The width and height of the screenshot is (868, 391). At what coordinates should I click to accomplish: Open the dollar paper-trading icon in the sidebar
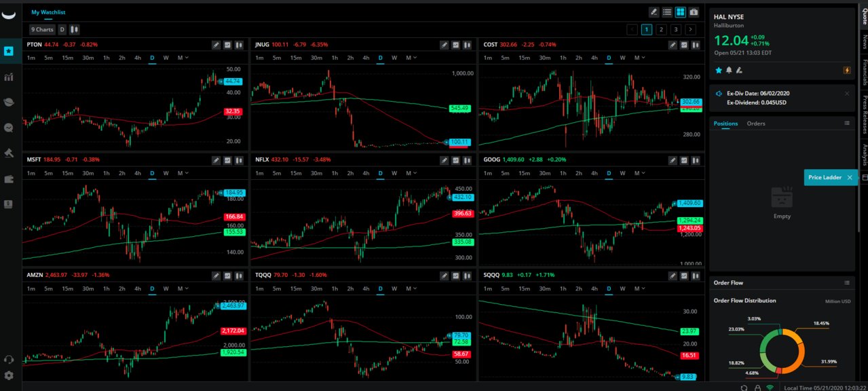9,204
